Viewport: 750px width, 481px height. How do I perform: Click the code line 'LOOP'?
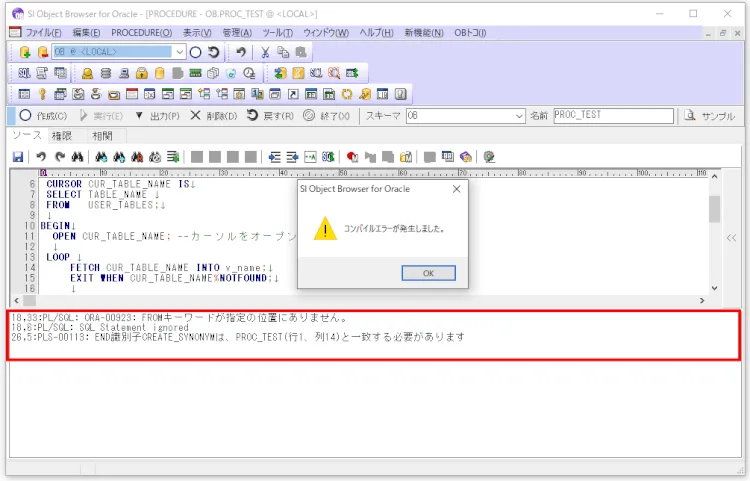pyautogui.click(x=58, y=257)
